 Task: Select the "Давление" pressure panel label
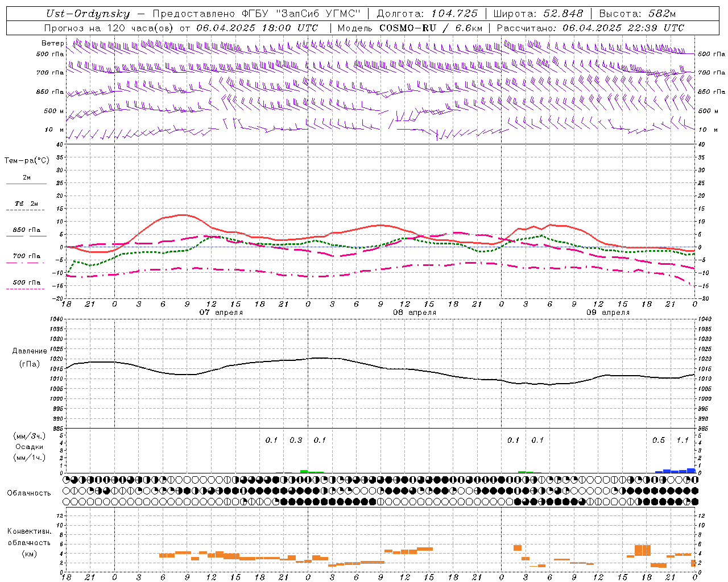tap(30, 351)
